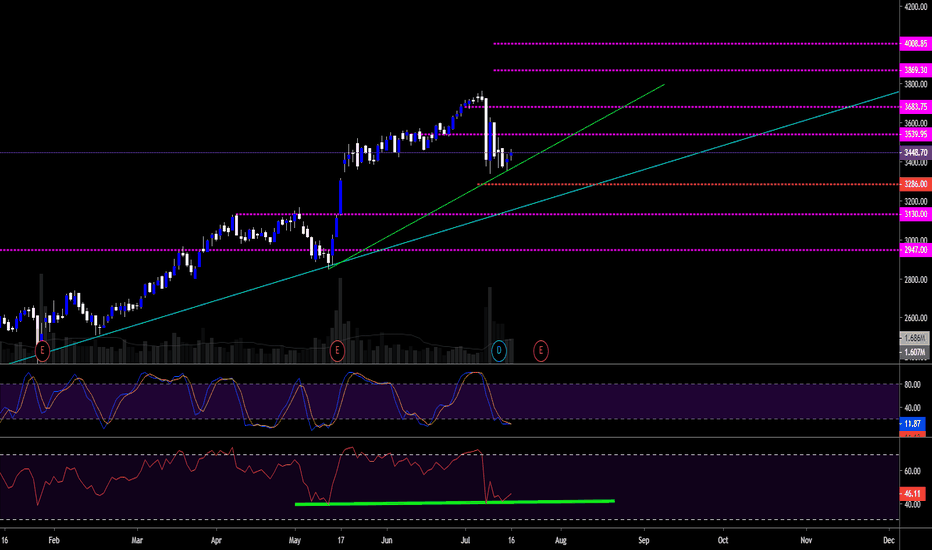This screenshot has width=932, height=550.
Task: Click the volume label 1.686M
Action: (915, 338)
